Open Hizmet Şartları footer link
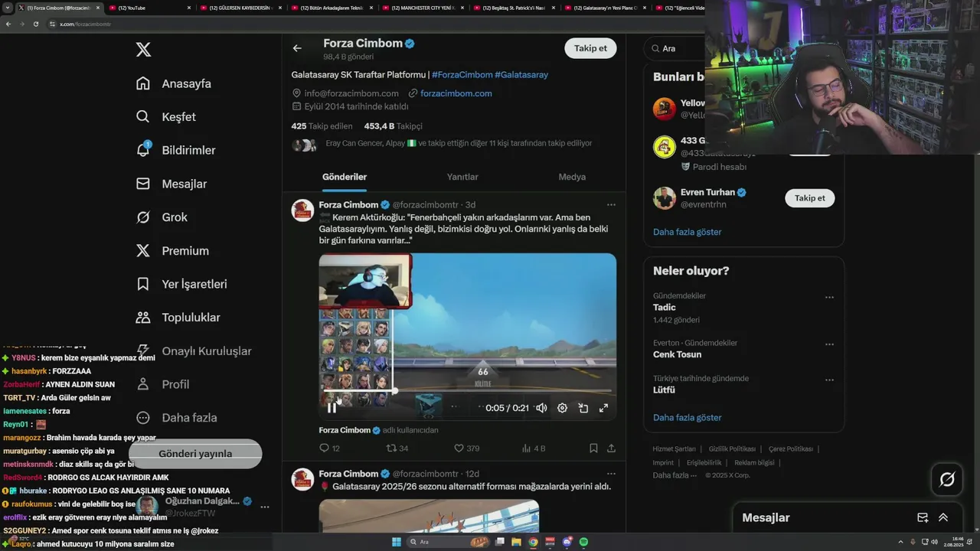 [x=675, y=449]
